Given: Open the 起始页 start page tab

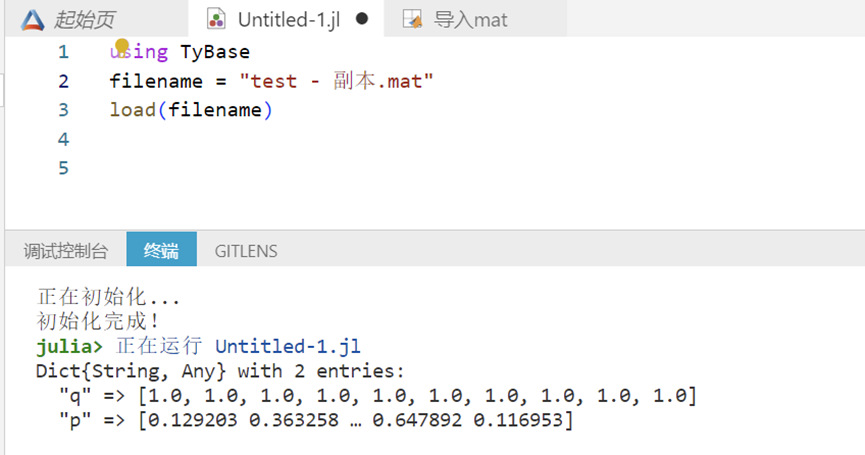Looking at the screenshot, I should pos(97,19).
